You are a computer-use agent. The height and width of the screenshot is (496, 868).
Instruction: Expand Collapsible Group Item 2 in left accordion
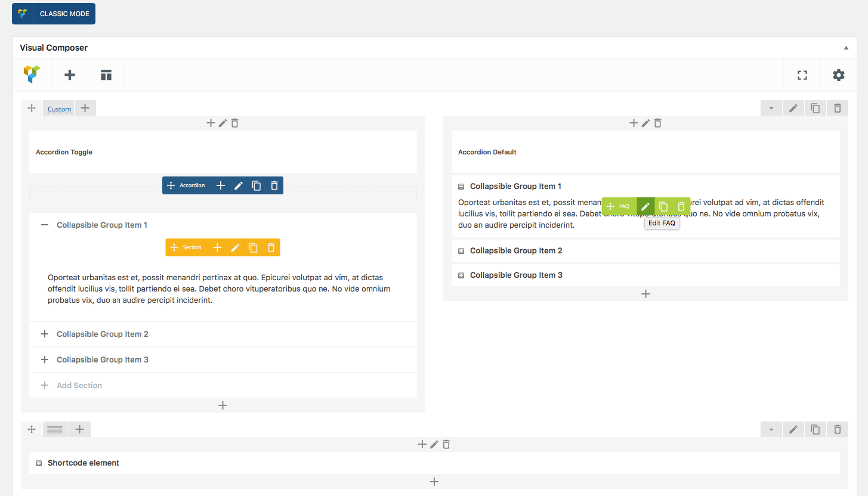[45, 334]
